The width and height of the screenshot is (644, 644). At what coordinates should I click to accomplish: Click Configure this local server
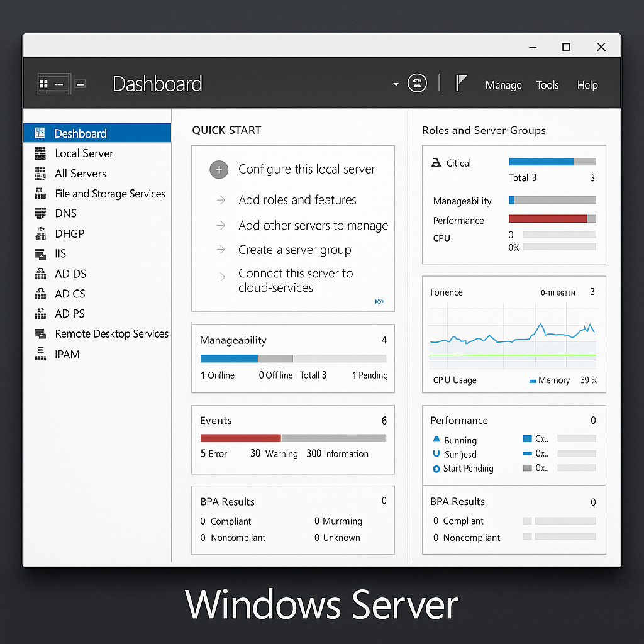point(306,169)
